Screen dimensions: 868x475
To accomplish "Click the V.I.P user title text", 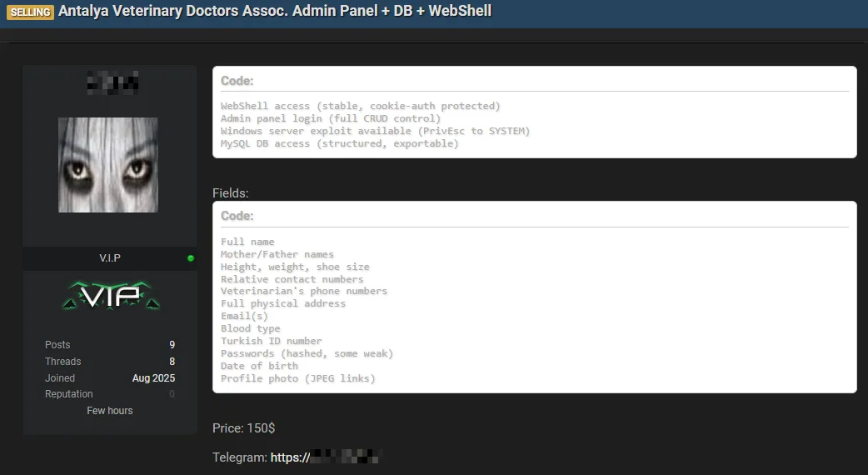I will [x=110, y=258].
